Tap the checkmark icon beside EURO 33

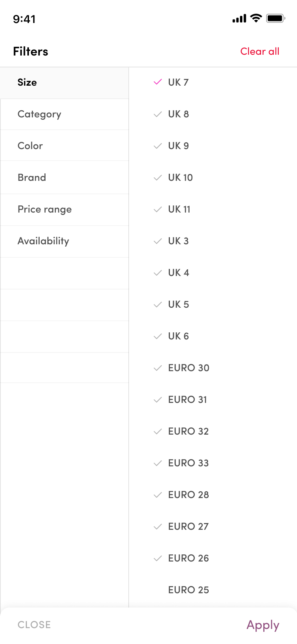pyautogui.click(x=158, y=463)
